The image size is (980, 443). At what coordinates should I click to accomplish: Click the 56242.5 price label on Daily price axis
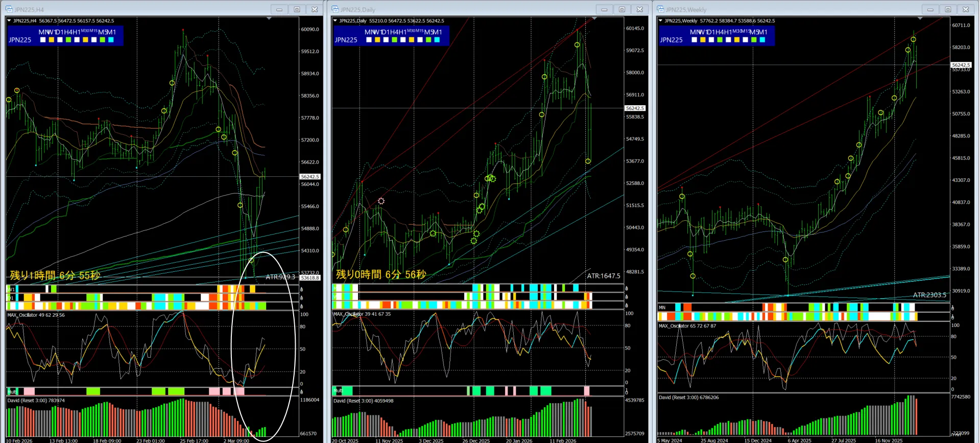click(x=635, y=108)
